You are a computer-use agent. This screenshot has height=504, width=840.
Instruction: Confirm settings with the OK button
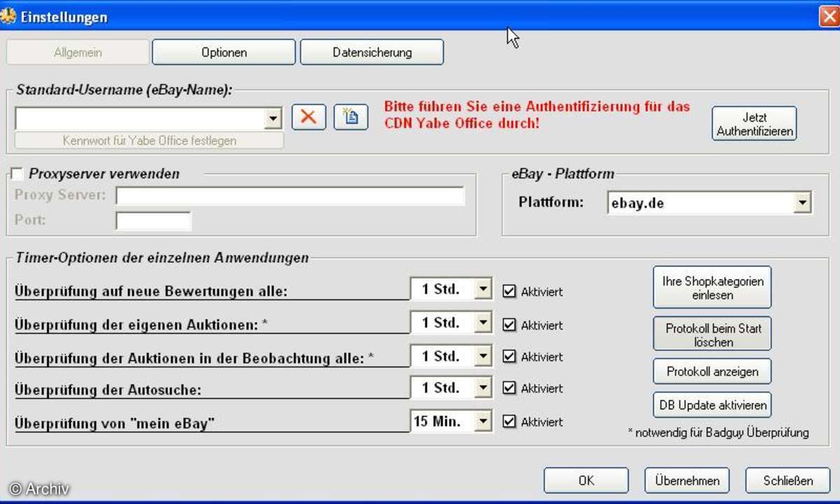tap(586, 480)
